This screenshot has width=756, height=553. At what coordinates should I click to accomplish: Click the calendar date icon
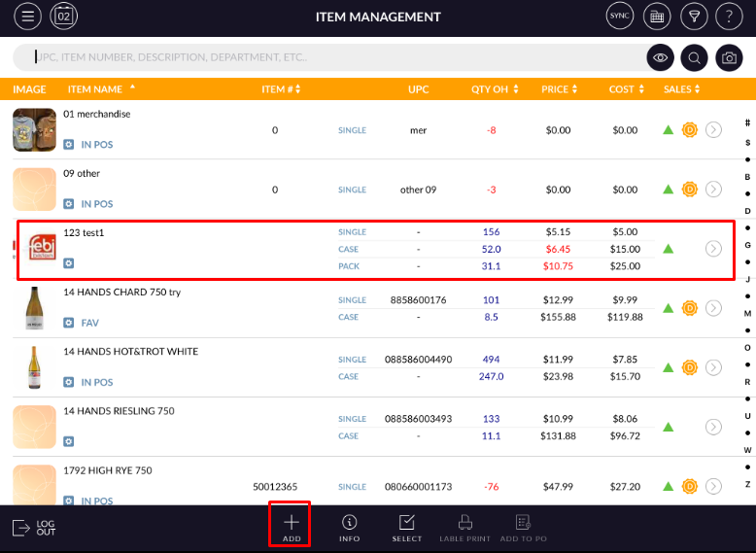(64, 17)
